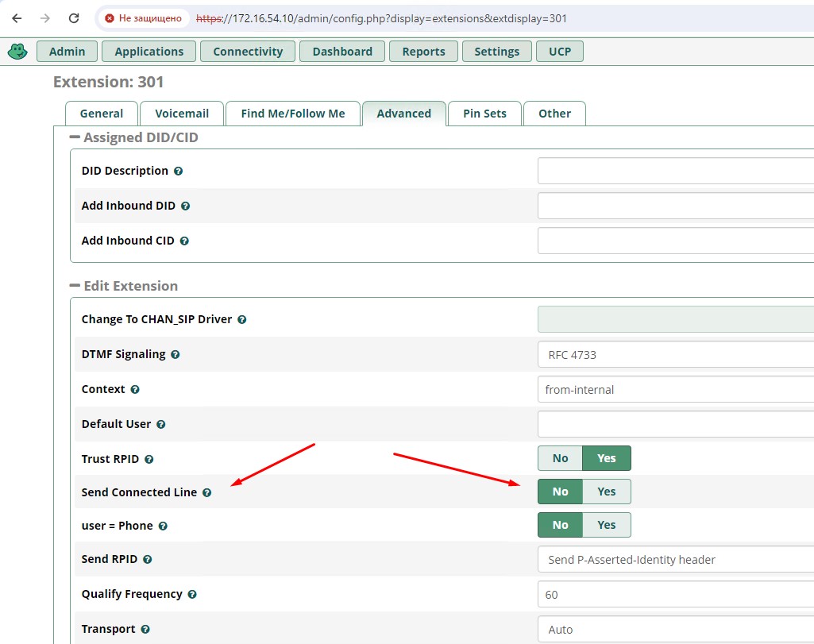The image size is (814, 644).
Task: Click the FreePBX frog logo icon
Action: [x=17, y=52]
